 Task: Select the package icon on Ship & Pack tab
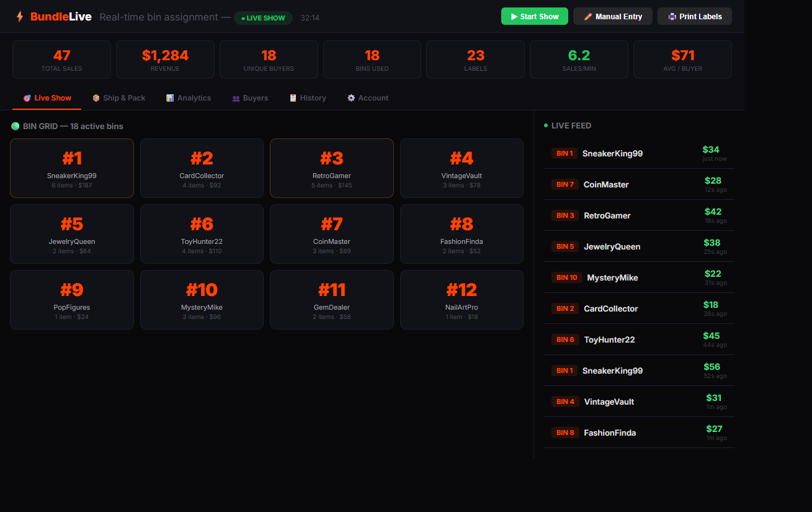point(96,97)
